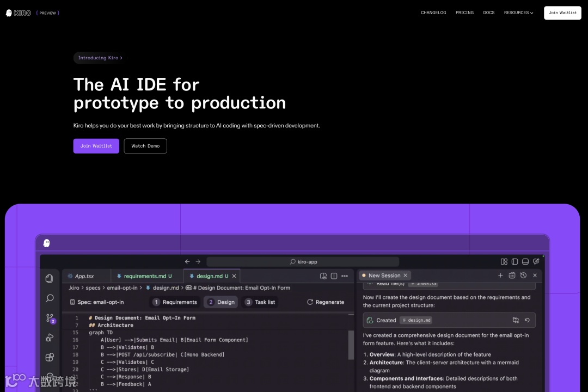588x392 pixels.
Task: Click the editor vertical scrollbar
Action: [x=351, y=345]
